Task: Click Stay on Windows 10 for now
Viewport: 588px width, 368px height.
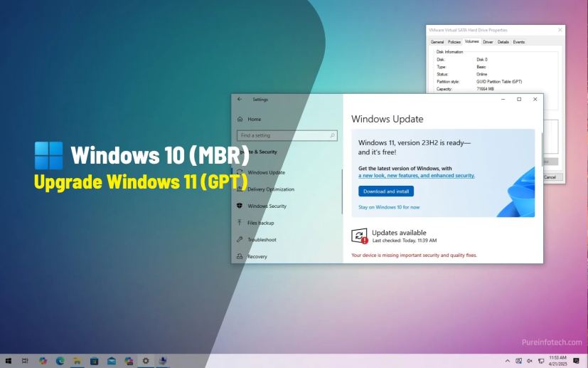Action: (x=389, y=207)
